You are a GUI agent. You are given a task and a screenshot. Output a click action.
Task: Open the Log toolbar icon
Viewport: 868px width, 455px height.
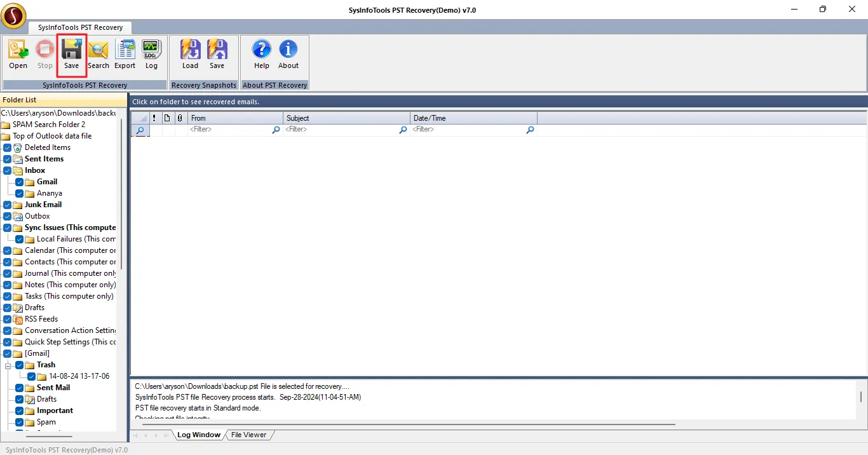click(151, 50)
